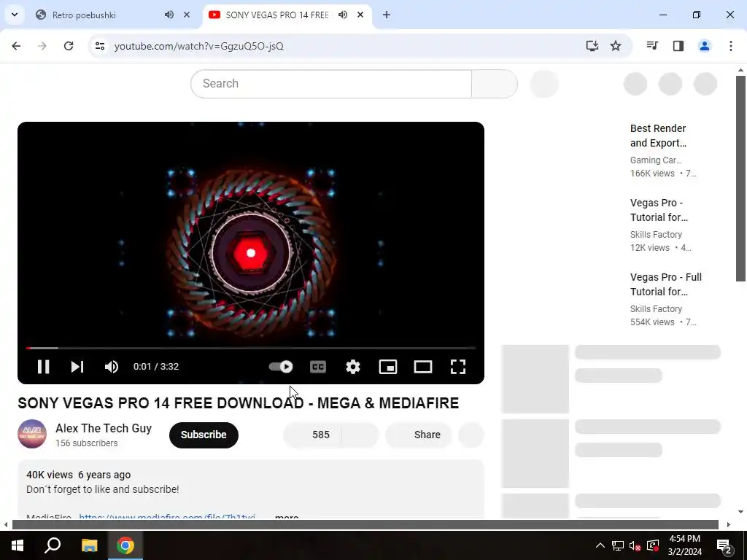The image size is (747, 560).
Task: Click the page scroll down arrow
Action: tap(741, 513)
